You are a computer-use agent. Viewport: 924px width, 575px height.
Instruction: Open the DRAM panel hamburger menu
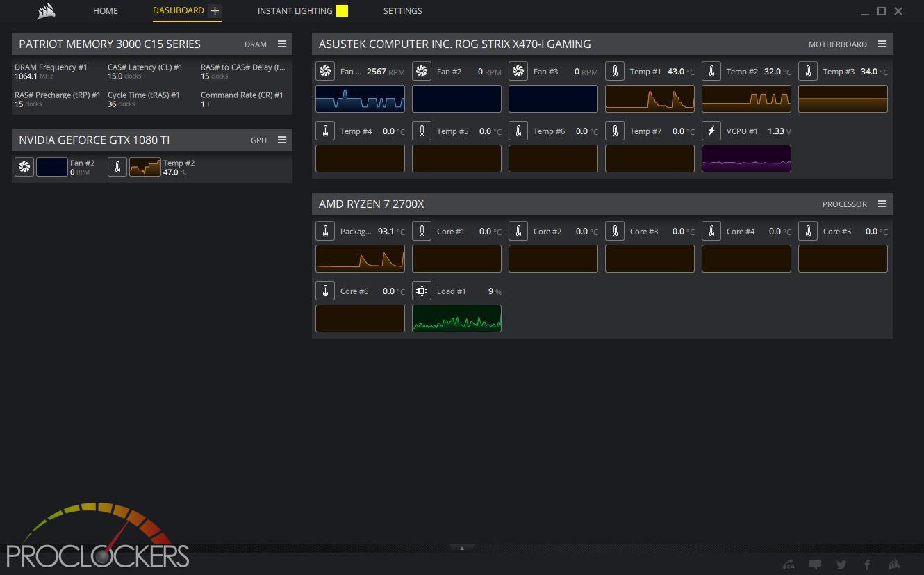(282, 44)
